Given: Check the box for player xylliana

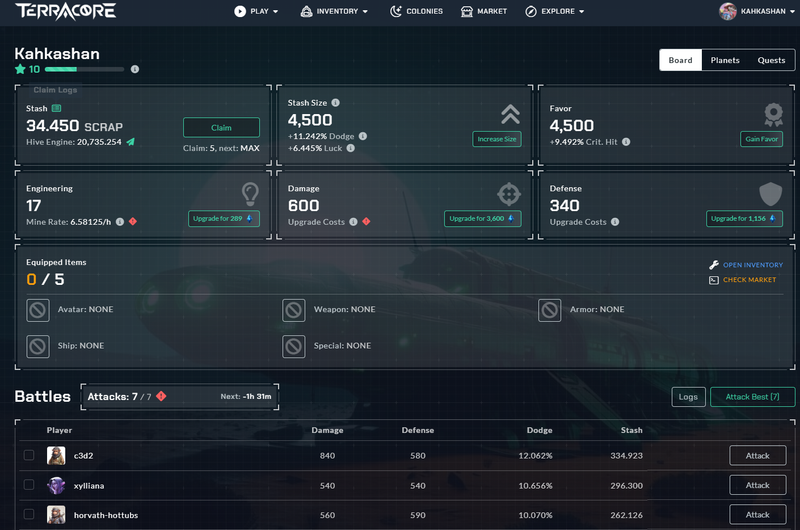Looking at the screenshot, I should (29, 485).
